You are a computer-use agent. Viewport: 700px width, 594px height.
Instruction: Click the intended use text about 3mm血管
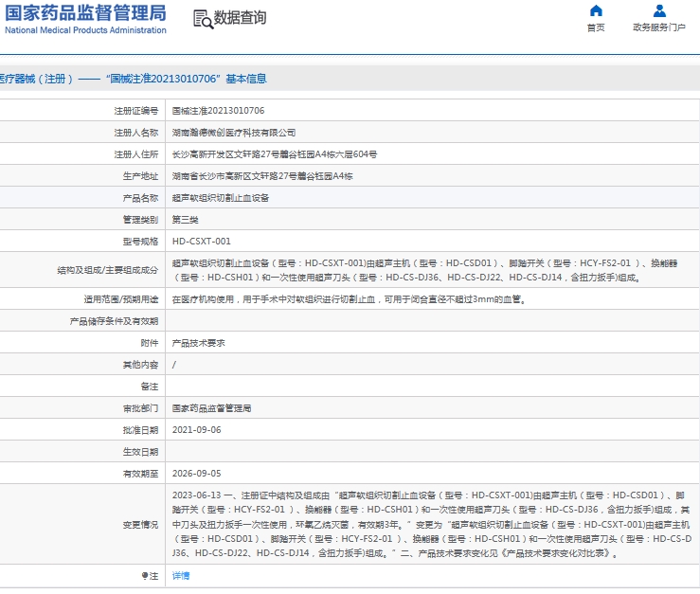click(x=350, y=299)
